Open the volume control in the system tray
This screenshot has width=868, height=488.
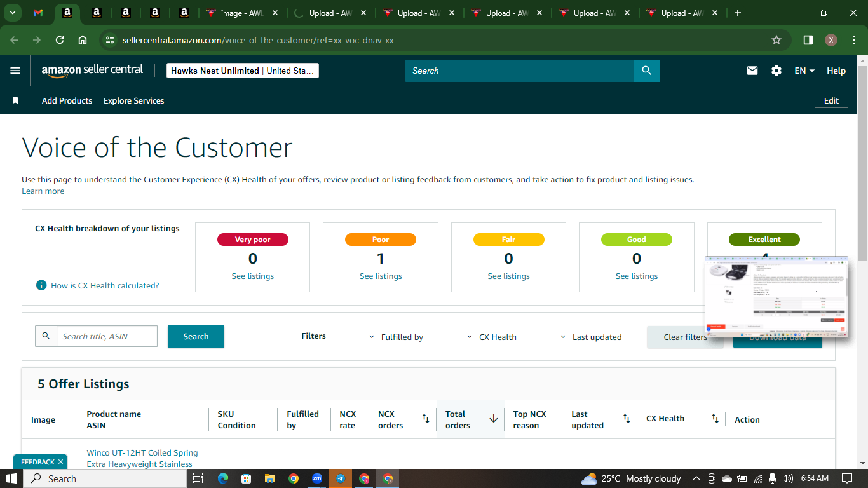788,478
